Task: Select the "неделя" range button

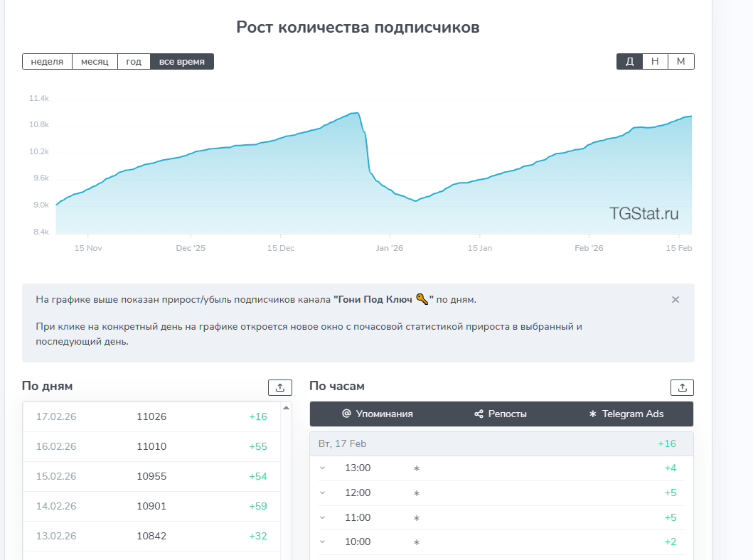Action: (47, 61)
